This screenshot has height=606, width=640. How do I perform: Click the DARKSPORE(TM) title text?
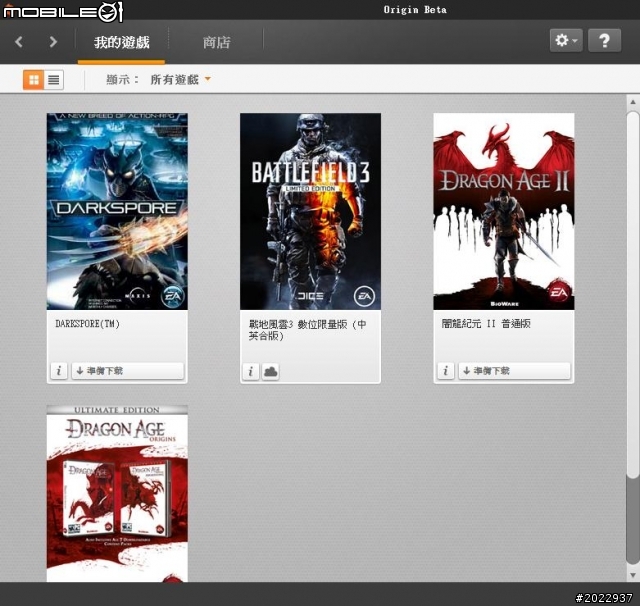87,324
